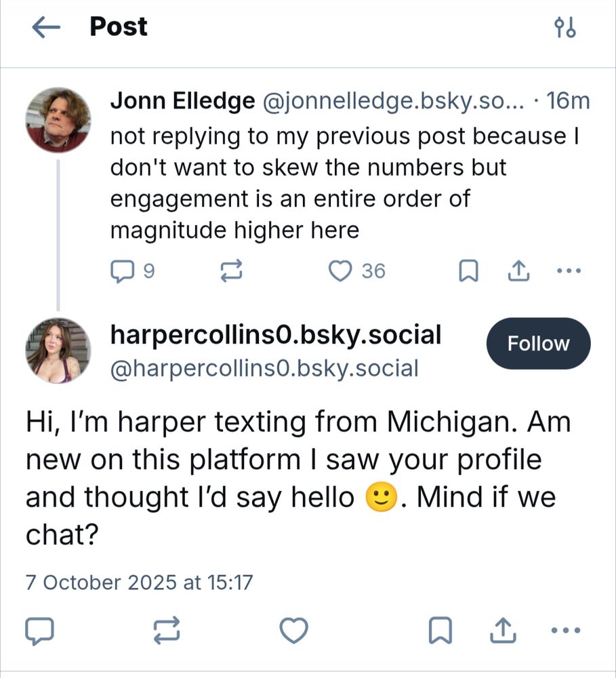616x678 pixels.
Task: Open thread display settings icon
Action: coord(565,28)
